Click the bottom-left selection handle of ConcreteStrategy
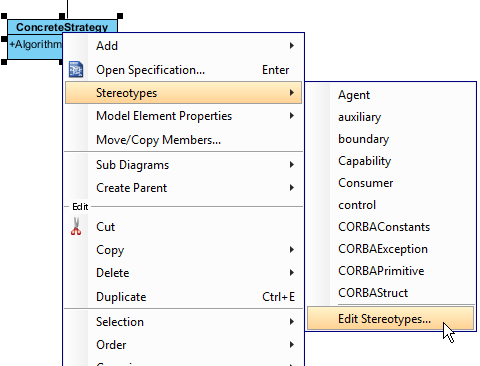The height and width of the screenshot is (366, 480). (x=4, y=62)
